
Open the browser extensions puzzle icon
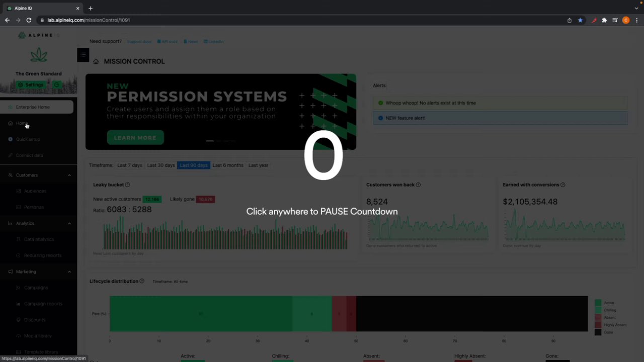(x=604, y=20)
